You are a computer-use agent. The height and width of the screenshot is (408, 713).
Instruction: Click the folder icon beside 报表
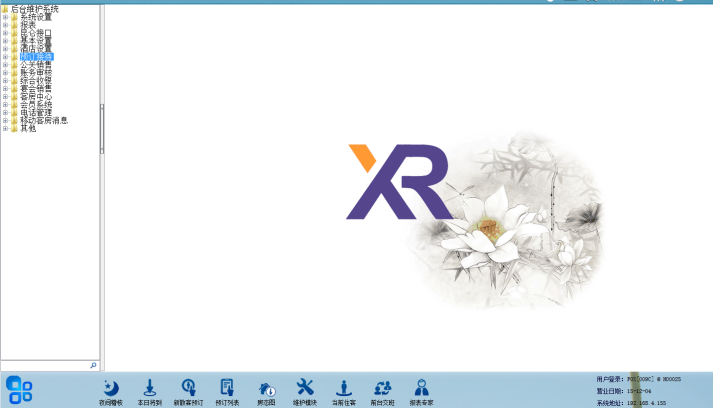[14, 25]
